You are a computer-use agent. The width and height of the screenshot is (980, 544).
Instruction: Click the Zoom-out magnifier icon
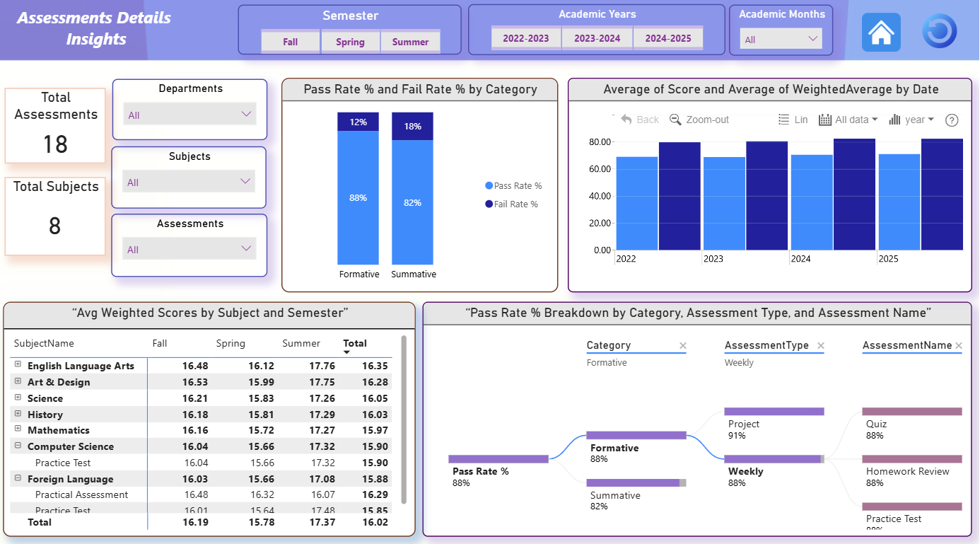tap(675, 120)
